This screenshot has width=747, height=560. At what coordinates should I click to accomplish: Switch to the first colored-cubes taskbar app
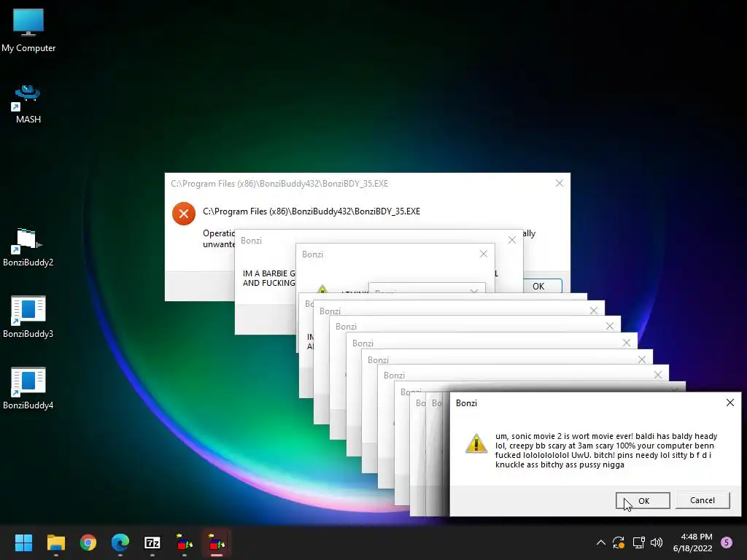(x=185, y=542)
